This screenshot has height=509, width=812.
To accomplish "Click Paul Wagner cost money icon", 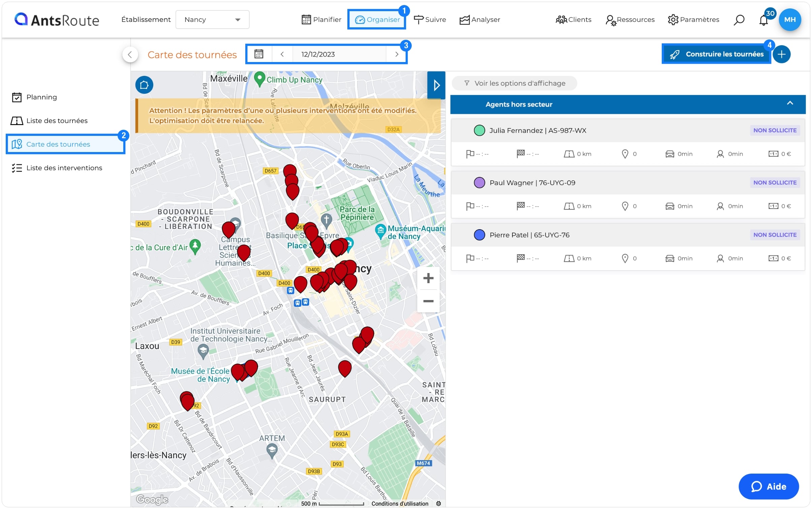I will [x=773, y=206].
